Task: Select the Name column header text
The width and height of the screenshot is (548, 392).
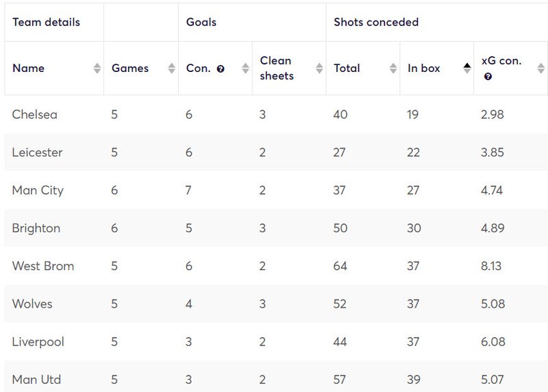Action: point(29,69)
